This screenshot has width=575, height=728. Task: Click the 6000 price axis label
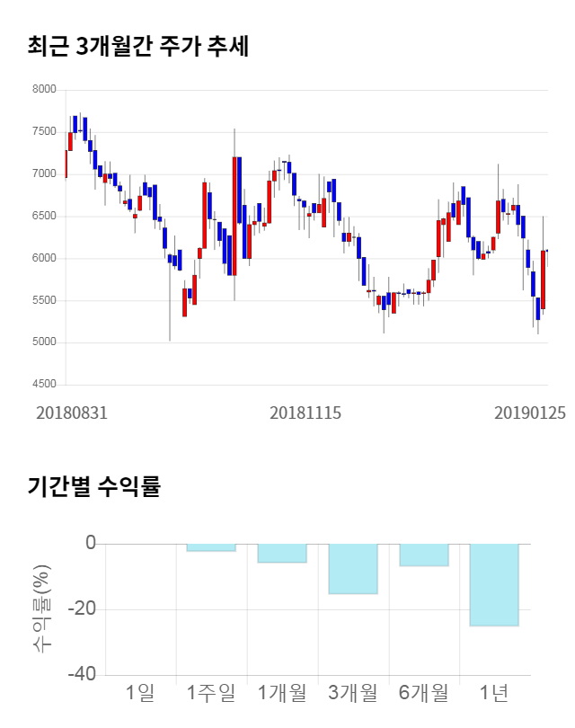(x=45, y=259)
